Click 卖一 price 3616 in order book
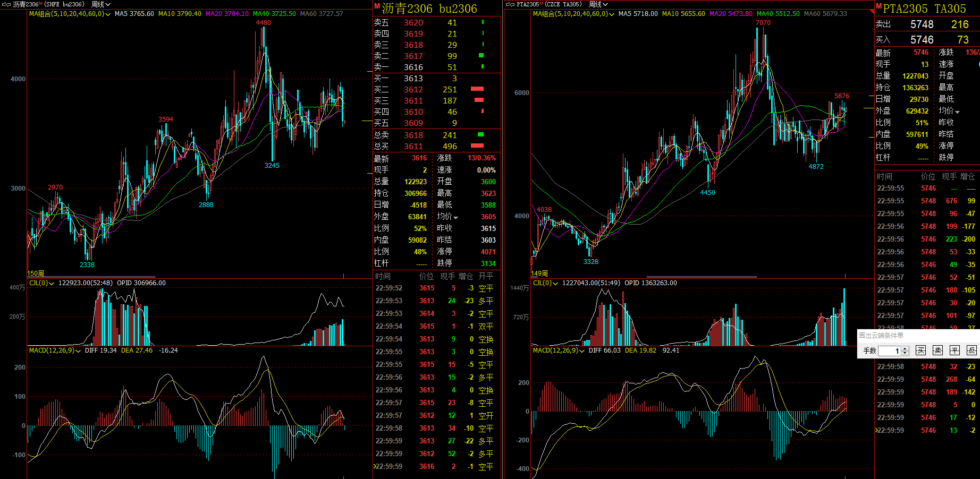 [x=413, y=67]
